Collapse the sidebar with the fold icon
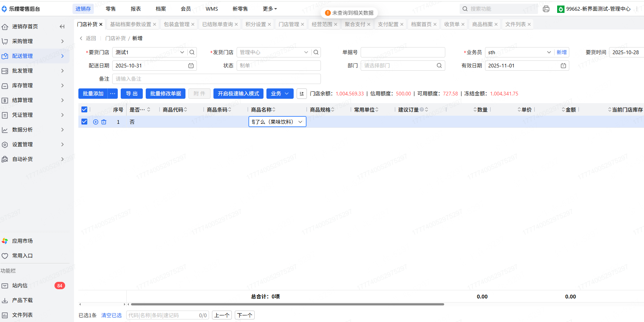Viewport: 644px width, 322px height. [62, 27]
